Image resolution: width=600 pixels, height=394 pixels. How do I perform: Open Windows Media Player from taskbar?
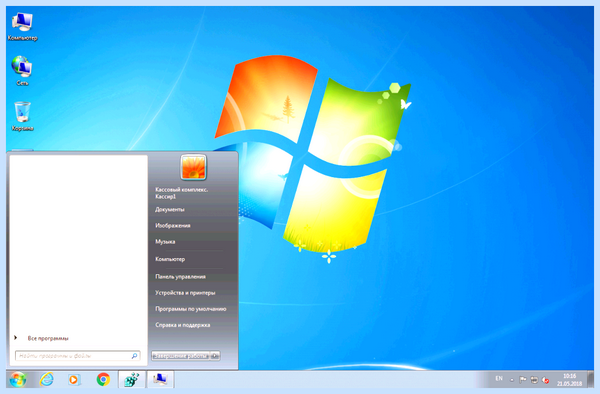pos(74,379)
